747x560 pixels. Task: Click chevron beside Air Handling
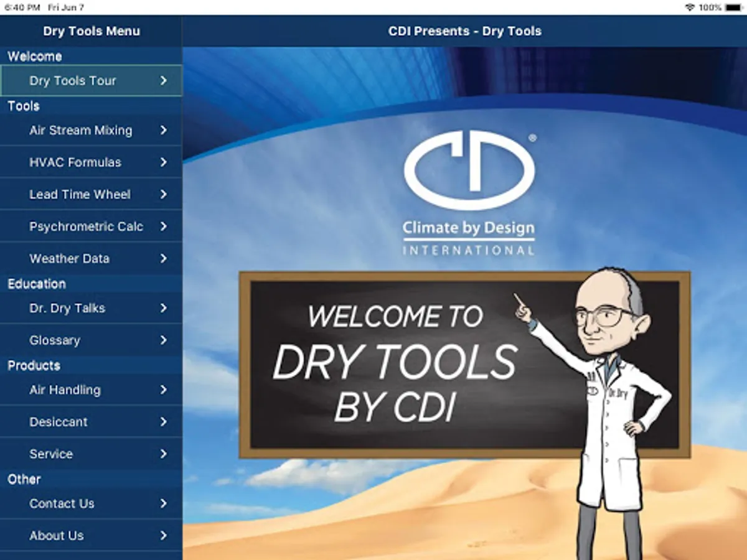[x=163, y=390]
